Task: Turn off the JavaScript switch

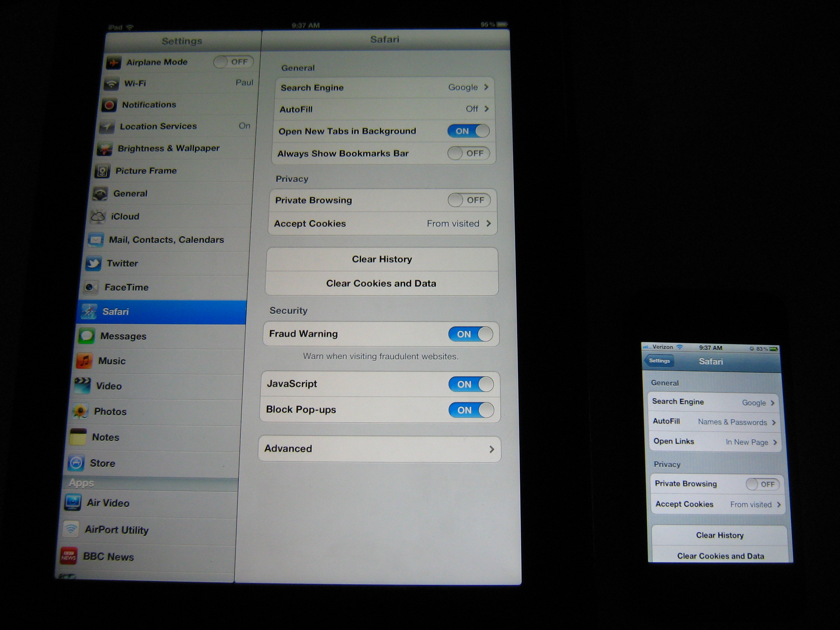Action: pyautogui.click(x=471, y=384)
